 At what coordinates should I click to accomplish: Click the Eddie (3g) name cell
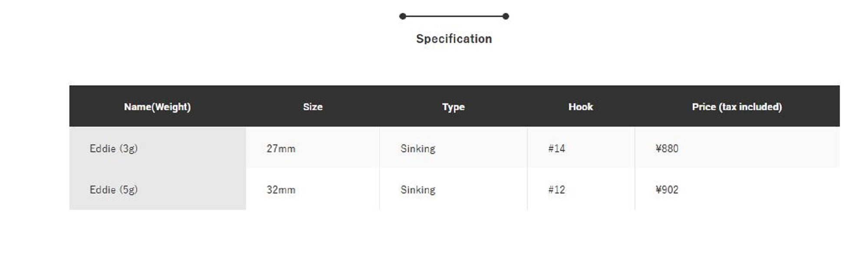pyautogui.click(x=114, y=148)
